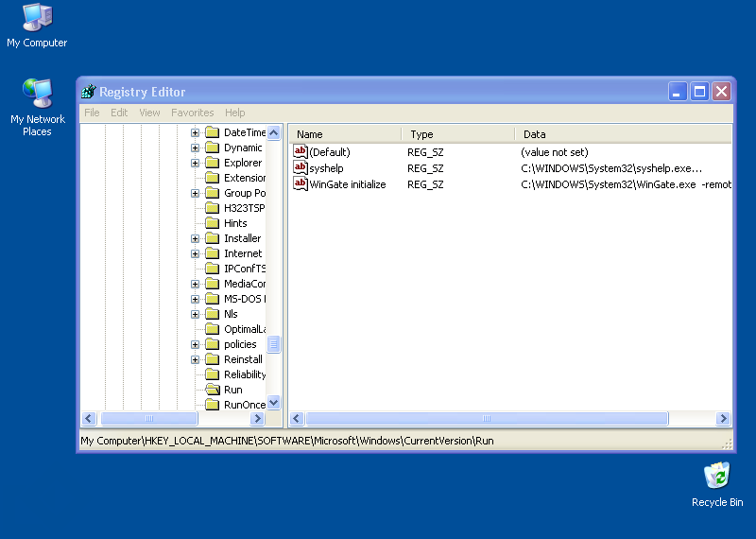Maximize the Registry Editor window
Screen dimensions: 756x539
[699, 91]
